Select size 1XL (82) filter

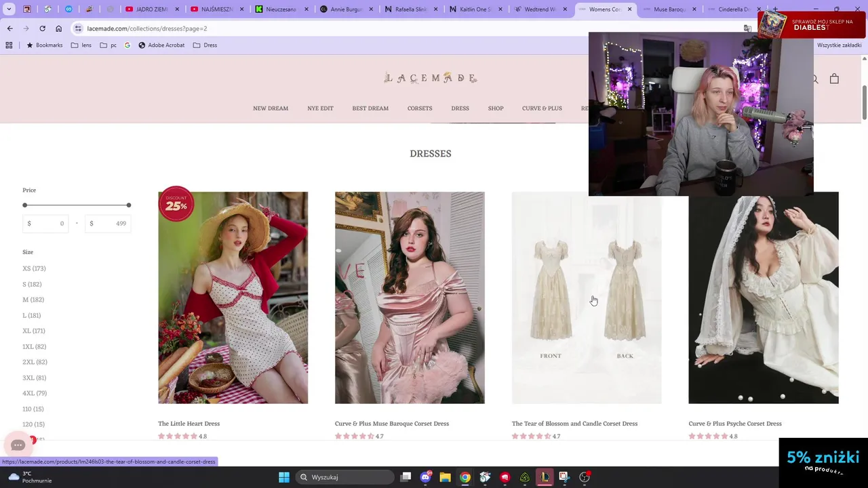(35, 346)
